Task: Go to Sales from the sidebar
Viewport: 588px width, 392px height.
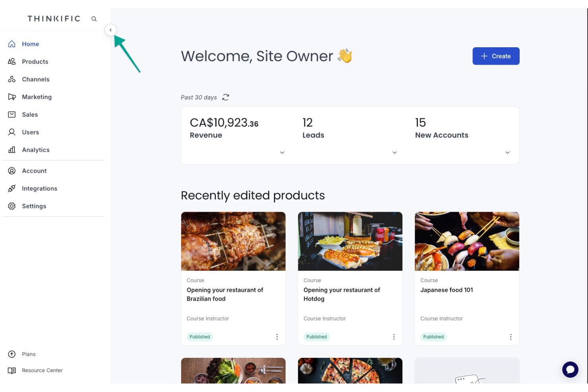Action: tap(30, 114)
